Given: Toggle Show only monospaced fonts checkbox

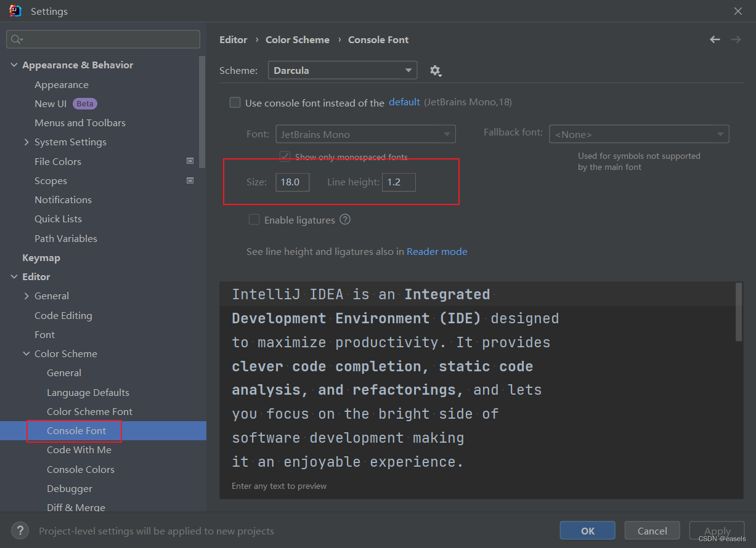Looking at the screenshot, I should (285, 156).
